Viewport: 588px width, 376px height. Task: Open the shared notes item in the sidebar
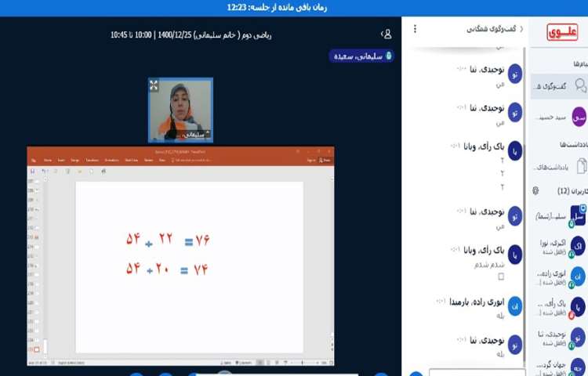(x=561, y=167)
